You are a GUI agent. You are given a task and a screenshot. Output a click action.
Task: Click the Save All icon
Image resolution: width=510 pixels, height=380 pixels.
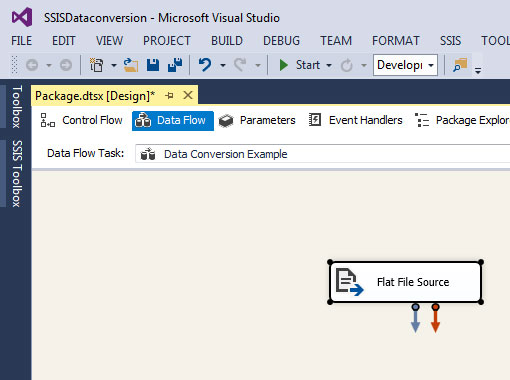(x=175, y=65)
